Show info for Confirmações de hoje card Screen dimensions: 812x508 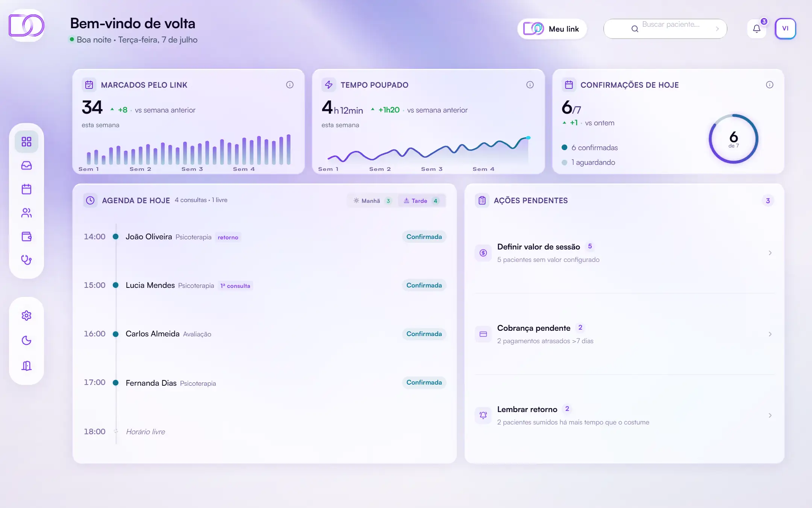770,85
